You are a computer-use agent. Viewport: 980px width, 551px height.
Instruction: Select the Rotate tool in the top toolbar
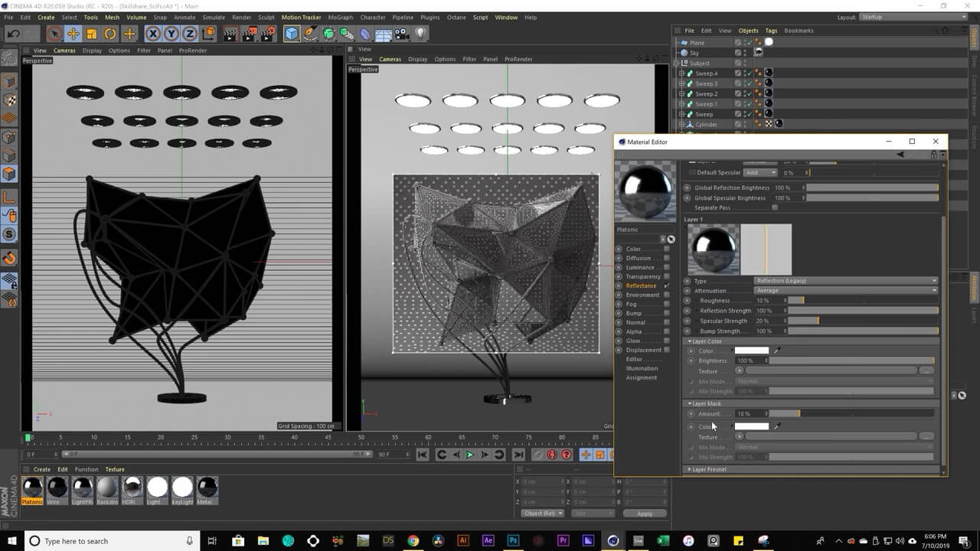click(x=110, y=34)
